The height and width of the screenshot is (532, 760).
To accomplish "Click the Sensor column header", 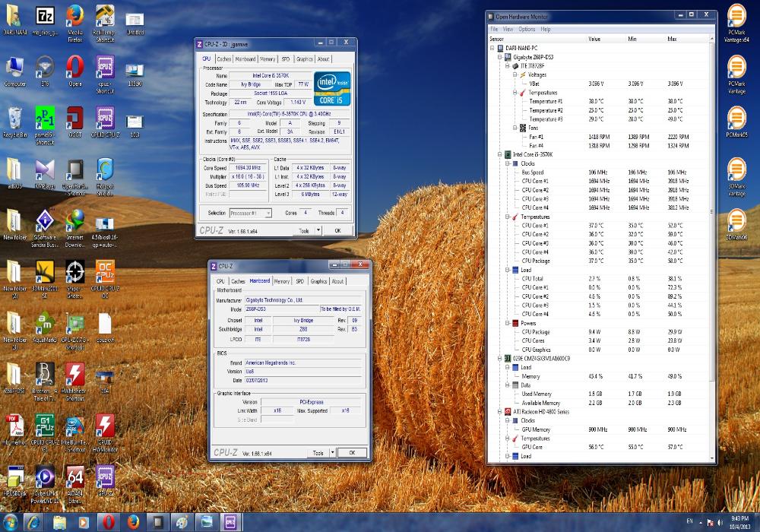I will point(496,39).
